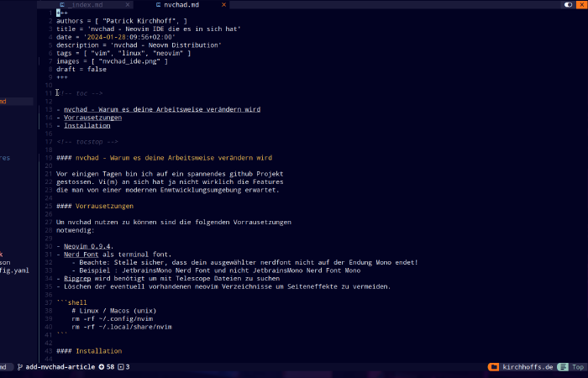Viewport: 588px width, 378px height.
Task: Click line number 37 in the gutter
Action: click(49, 302)
